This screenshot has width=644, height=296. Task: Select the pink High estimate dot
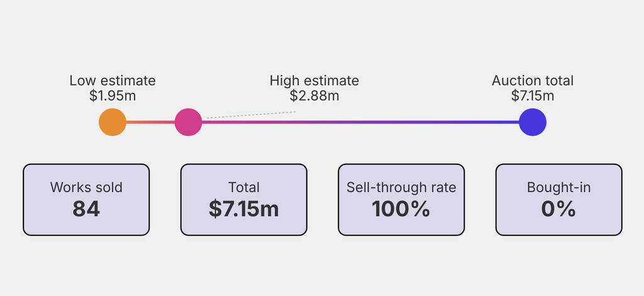coord(188,122)
